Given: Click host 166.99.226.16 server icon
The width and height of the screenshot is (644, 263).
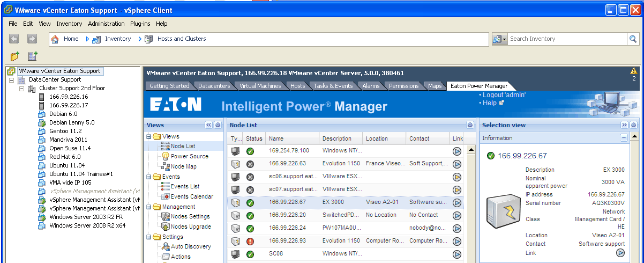Looking at the screenshot, I should [x=42, y=97].
